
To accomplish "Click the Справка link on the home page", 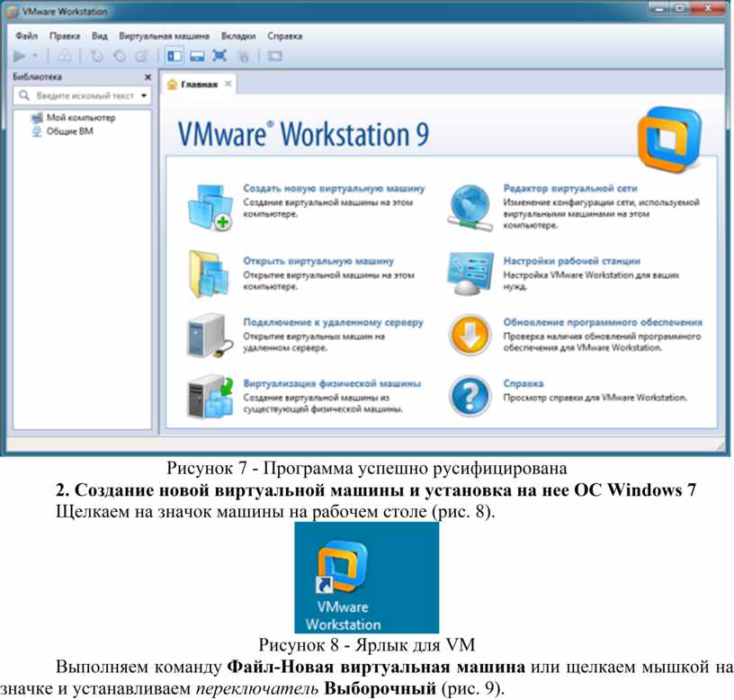I will [524, 383].
